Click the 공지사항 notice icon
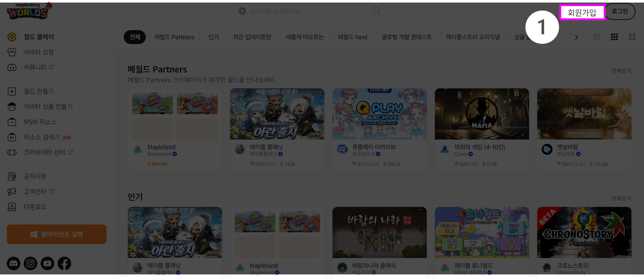This screenshot has width=644, height=277. point(12,176)
